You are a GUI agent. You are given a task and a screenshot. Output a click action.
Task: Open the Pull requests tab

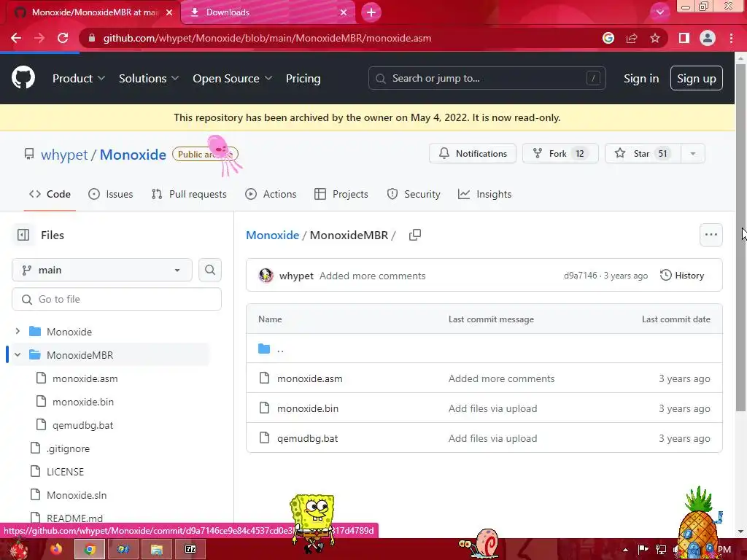click(189, 194)
